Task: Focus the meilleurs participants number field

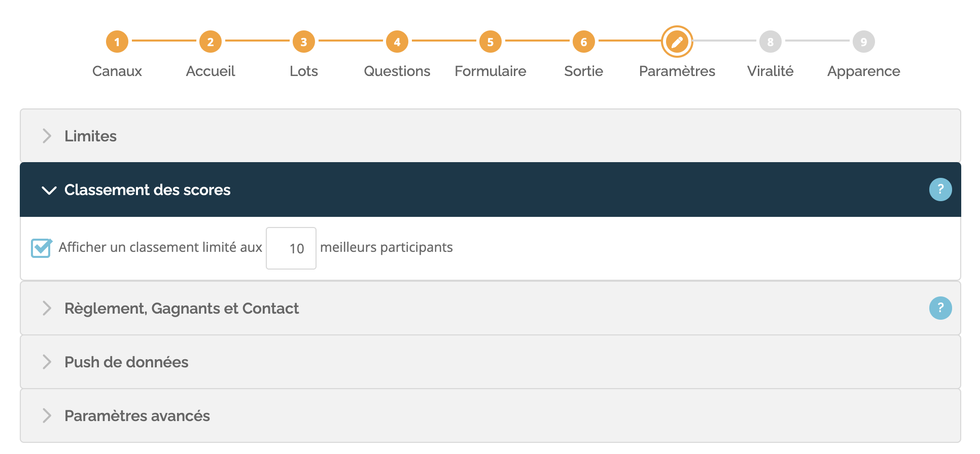Action: [291, 248]
